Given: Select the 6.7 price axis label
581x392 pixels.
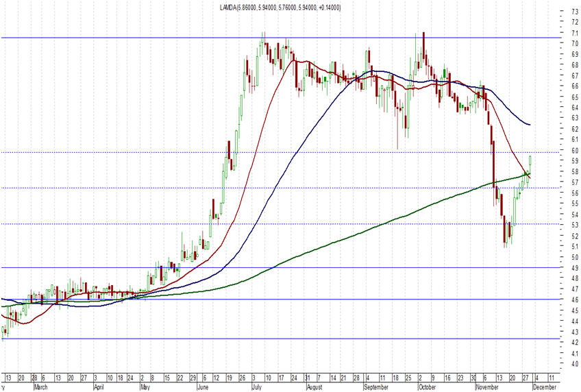Looking at the screenshot, I should coord(575,75).
